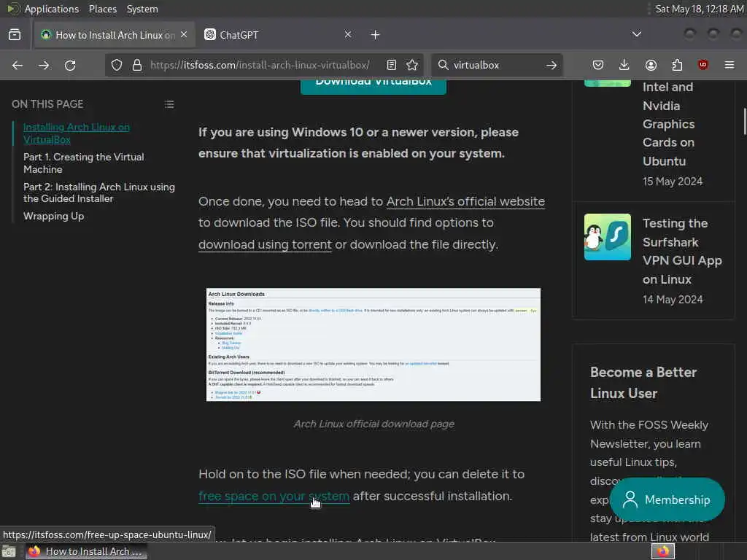Click the Membership button
Viewport: 747px width, 560px height.
coord(667,499)
